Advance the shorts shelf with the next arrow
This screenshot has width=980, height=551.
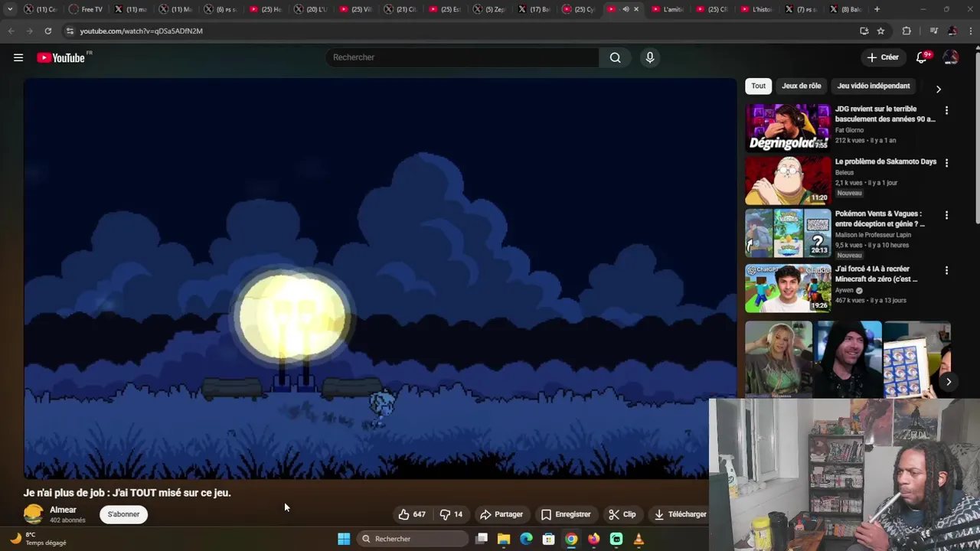tap(949, 381)
